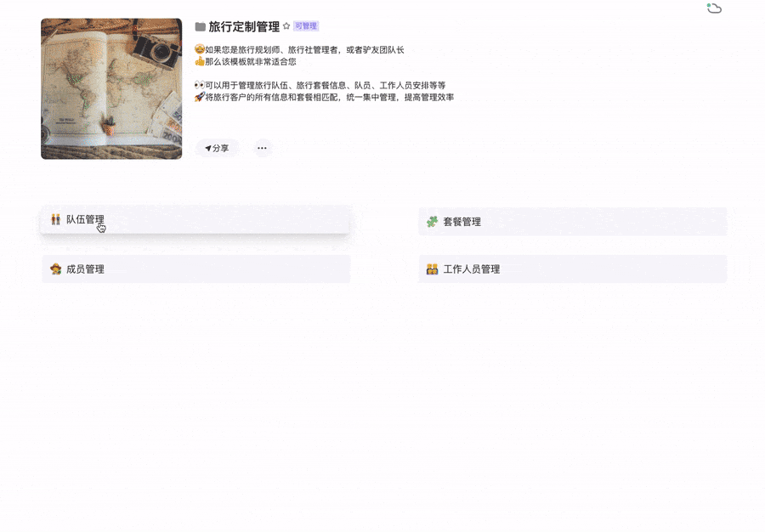Click the map cover image thumbnail
The height and width of the screenshot is (532, 765).
coord(111,88)
